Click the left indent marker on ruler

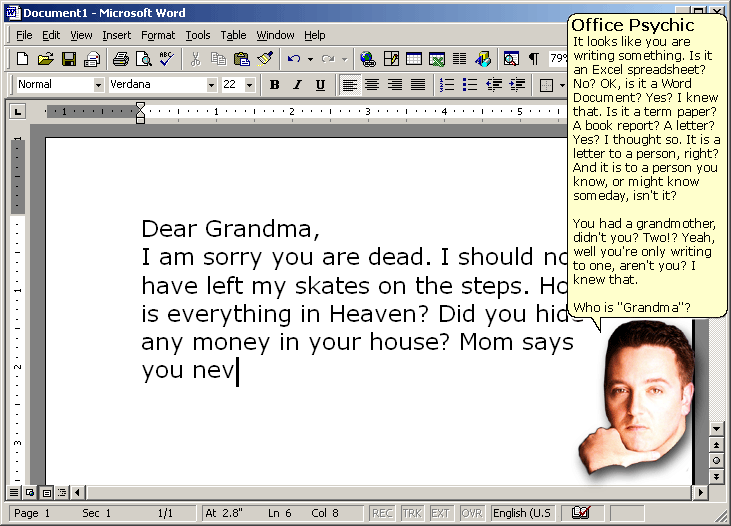point(141,118)
